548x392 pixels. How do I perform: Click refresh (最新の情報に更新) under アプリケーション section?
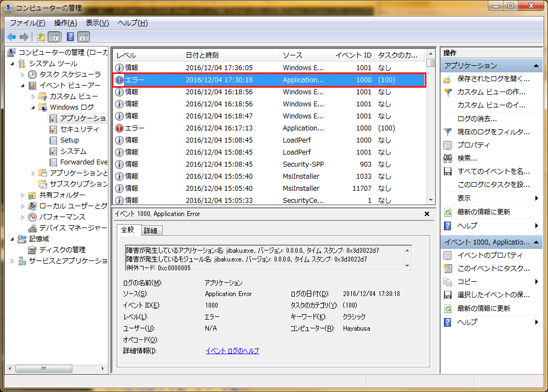[x=483, y=212]
